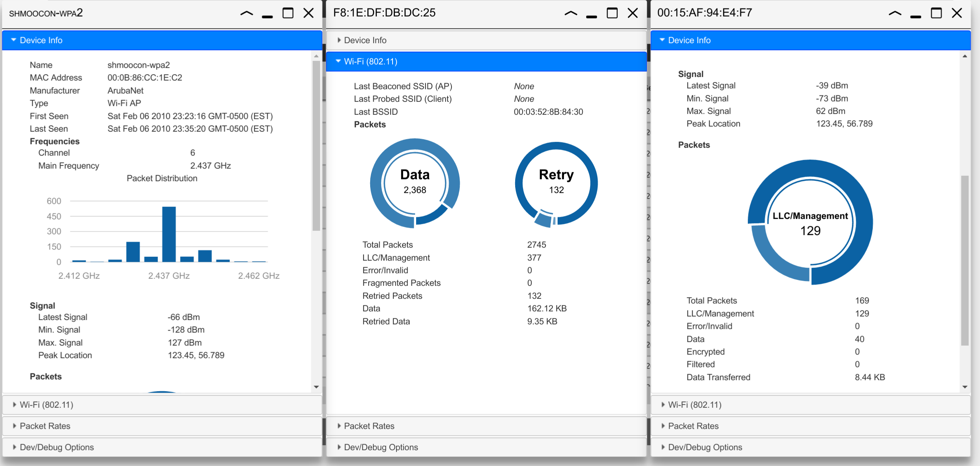980x466 pixels.
Task: Expand Dev/Debug Options in F8:1E:DF:DB:DC:25 window
Action: coord(486,447)
